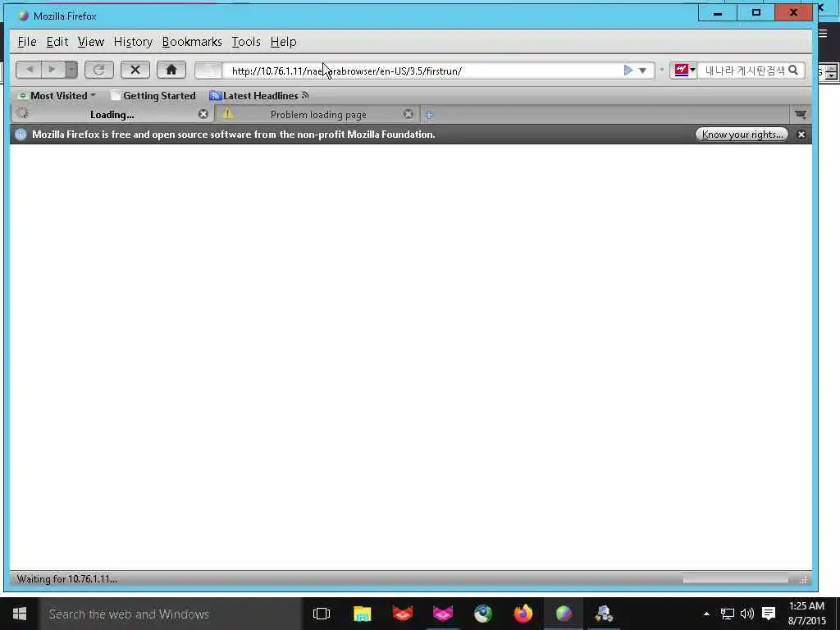
Task: Click the Reload page button
Action: point(99,70)
